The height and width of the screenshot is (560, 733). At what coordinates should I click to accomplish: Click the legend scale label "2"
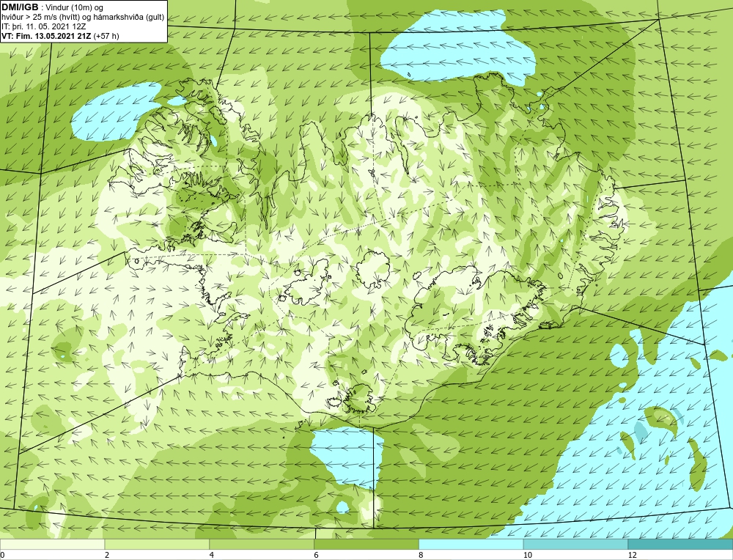click(107, 555)
